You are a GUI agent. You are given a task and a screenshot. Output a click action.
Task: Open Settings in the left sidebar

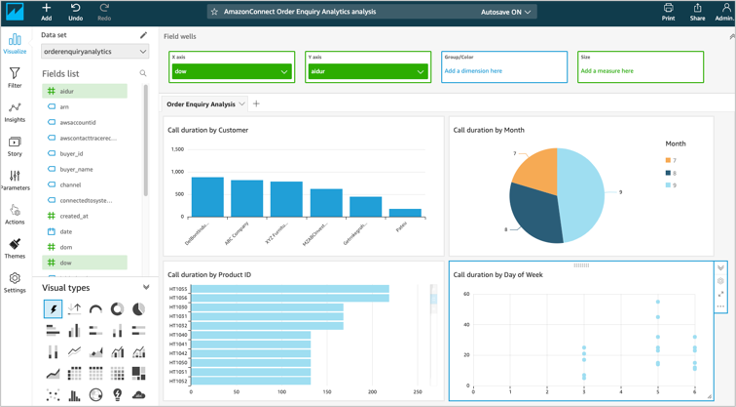15,283
